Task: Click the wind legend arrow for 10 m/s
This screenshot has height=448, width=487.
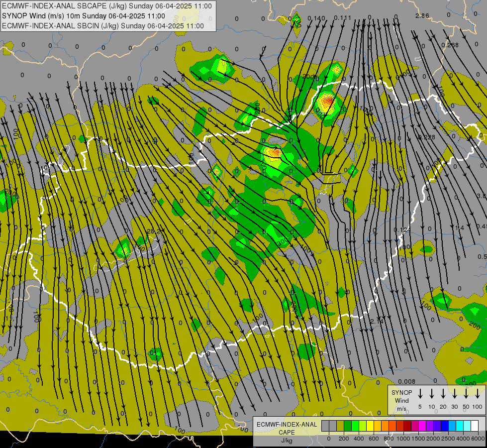Action: click(x=432, y=393)
